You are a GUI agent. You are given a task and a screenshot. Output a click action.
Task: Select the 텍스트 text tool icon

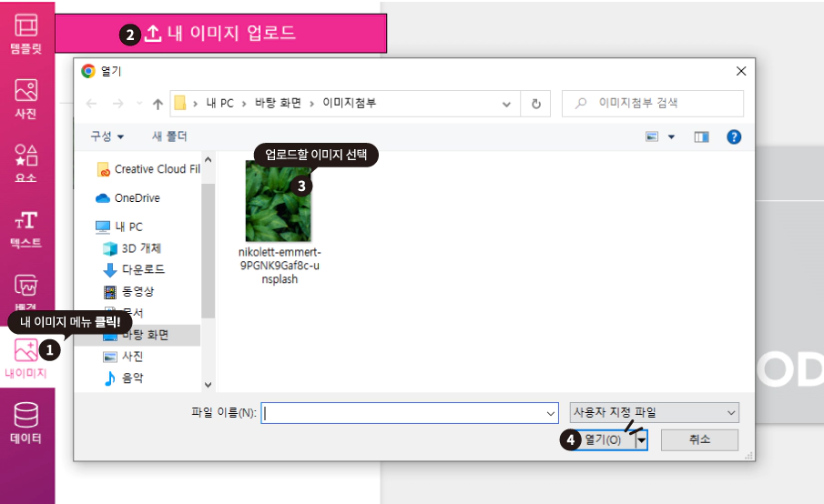[x=25, y=229]
